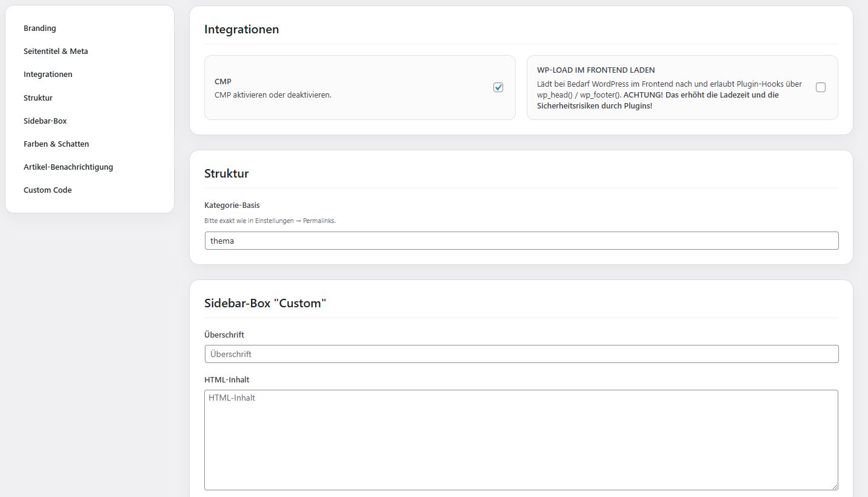Click inside the HTML-Inhalt textarea
Screen dimensions: 868x497
pyautogui.click(x=521, y=439)
